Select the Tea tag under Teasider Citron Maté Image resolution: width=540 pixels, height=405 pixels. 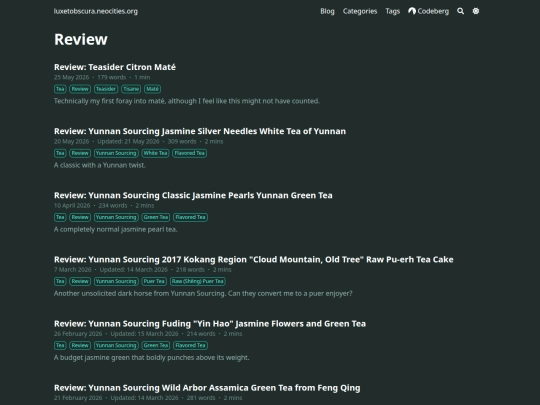click(x=60, y=89)
